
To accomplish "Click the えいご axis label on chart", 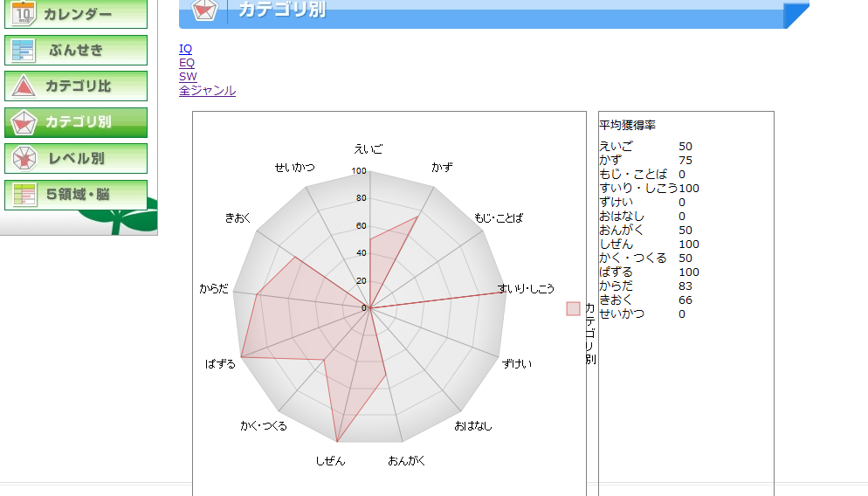I will coord(369,149).
